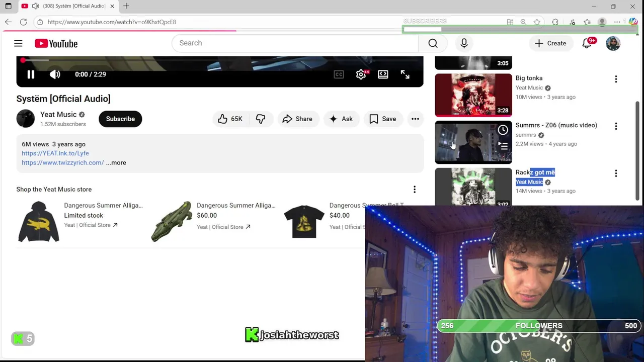Dislike this video
The width and height of the screenshot is (644, 362).
261,119
